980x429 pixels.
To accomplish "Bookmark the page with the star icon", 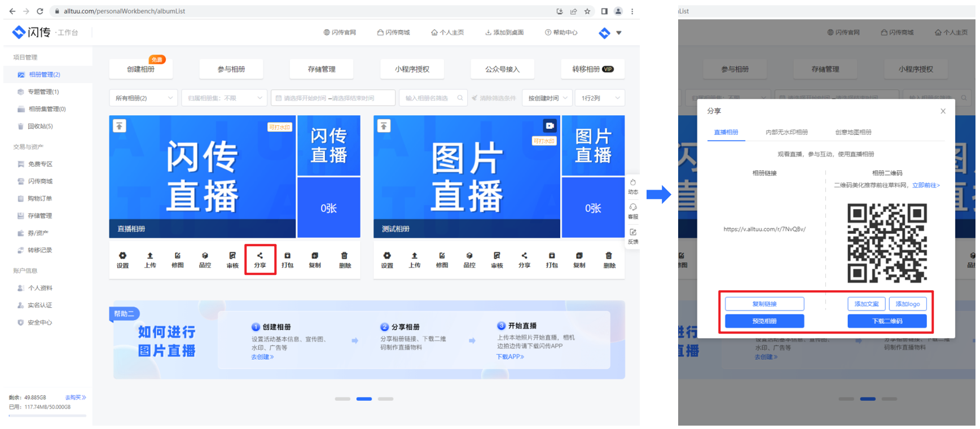I will pos(587,11).
